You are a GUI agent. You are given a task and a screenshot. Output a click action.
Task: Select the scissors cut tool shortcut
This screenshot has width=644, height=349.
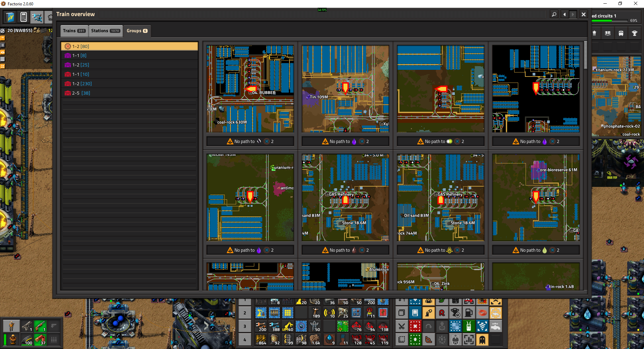401,326
